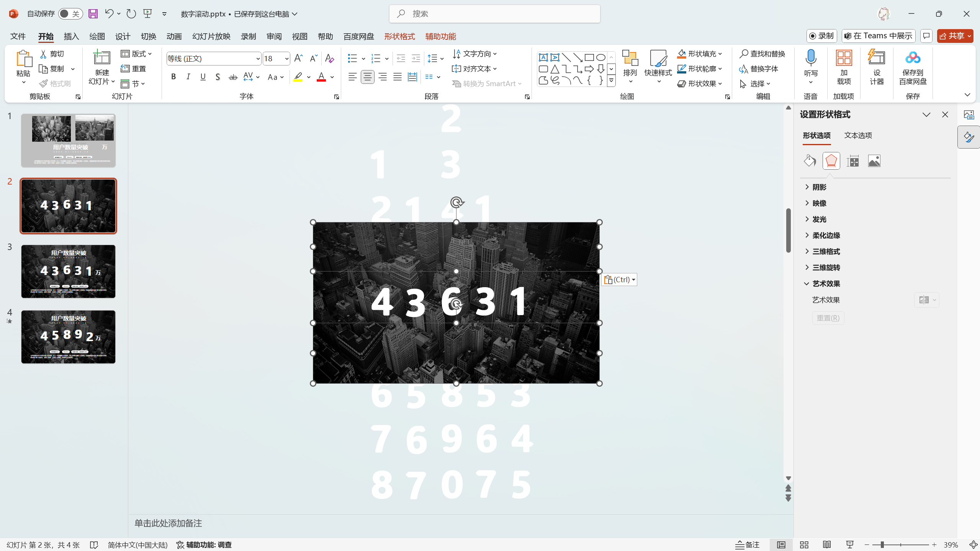
Task: Switch to Text Options (文本选项) tab
Action: [x=858, y=135]
